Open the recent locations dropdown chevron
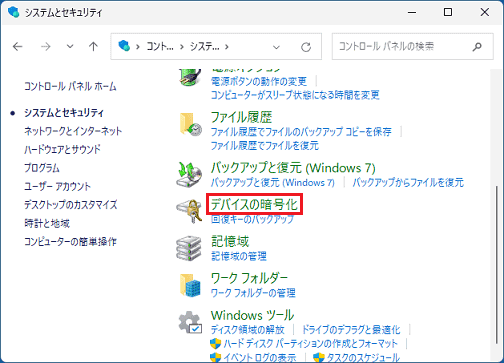The width and height of the screenshot is (504, 363). (70, 46)
